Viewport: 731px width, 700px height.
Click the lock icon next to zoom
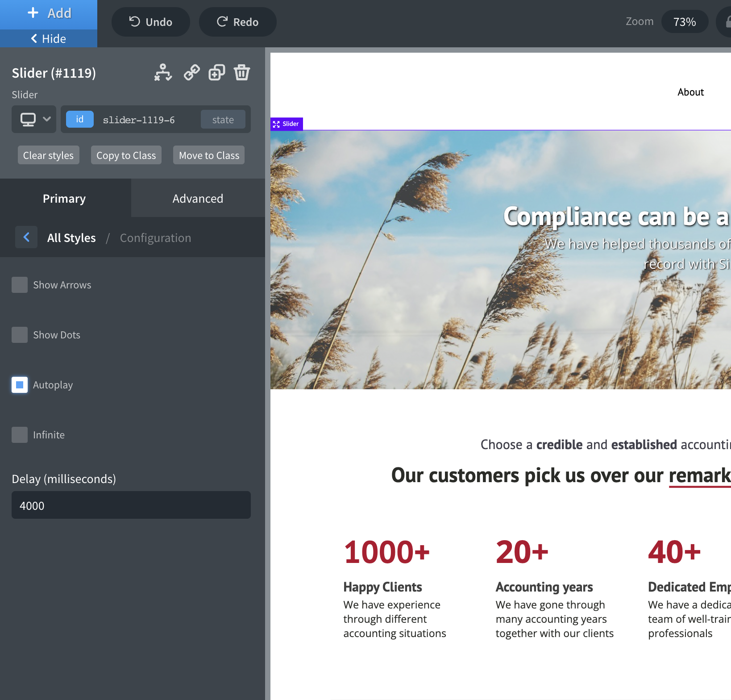point(727,21)
